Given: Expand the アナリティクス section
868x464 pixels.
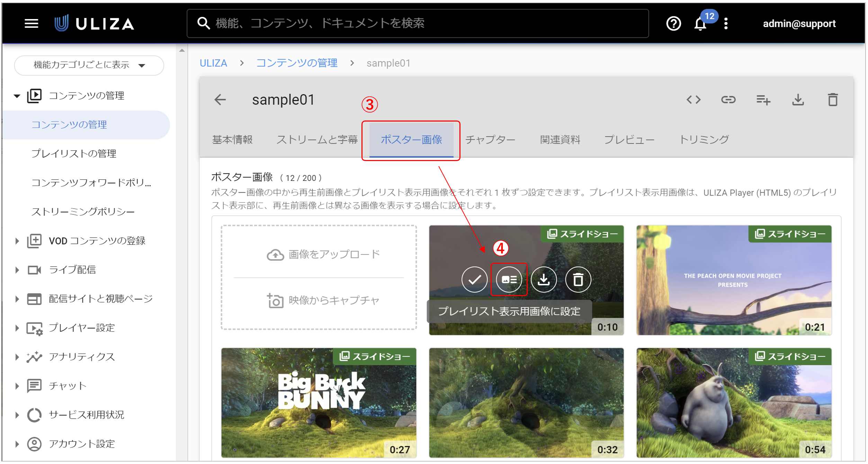Looking at the screenshot, I should coord(17,357).
